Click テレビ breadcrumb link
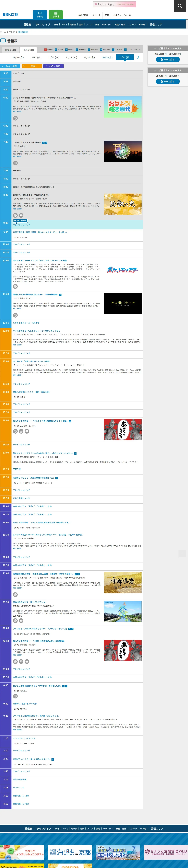The image size is (188, 868). pyautogui.click(x=12, y=32)
